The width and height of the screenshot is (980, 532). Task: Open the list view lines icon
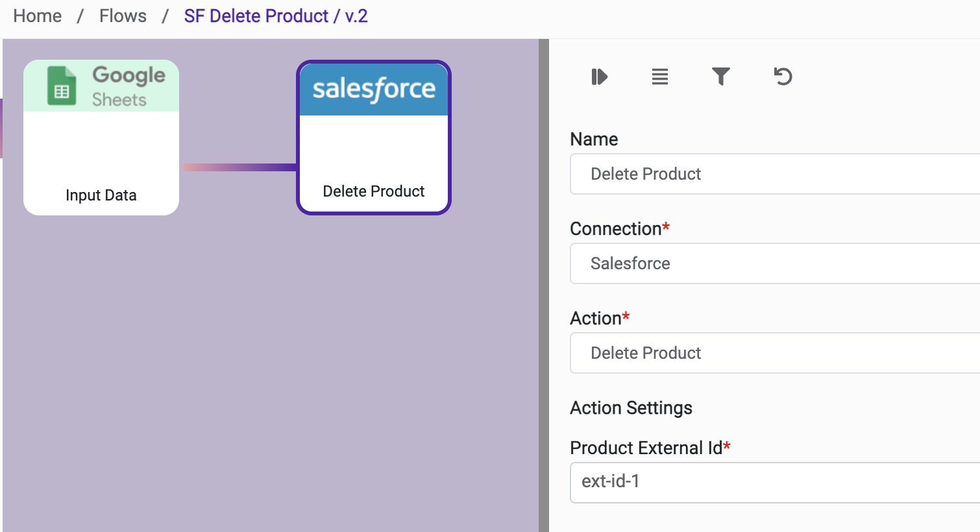coord(659,77)
